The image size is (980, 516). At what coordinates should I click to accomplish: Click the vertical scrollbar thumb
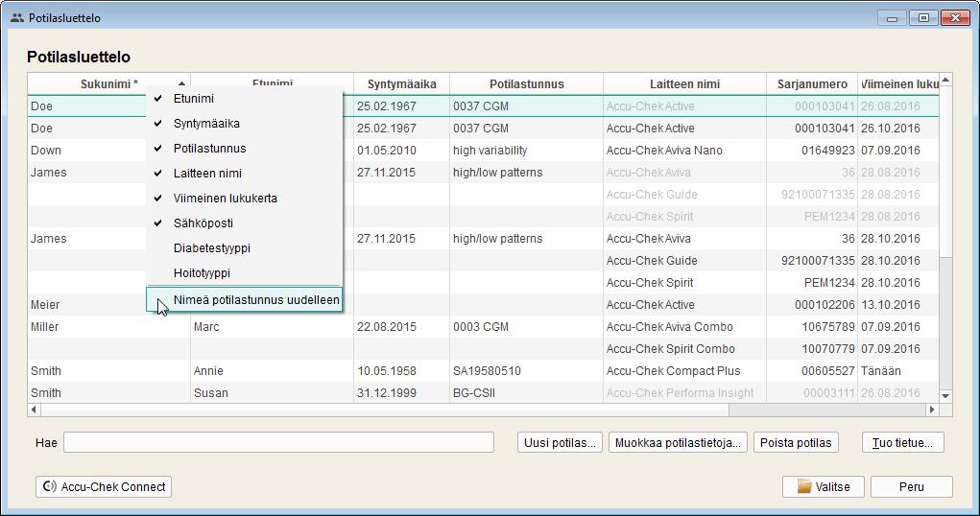pos(945,172)
